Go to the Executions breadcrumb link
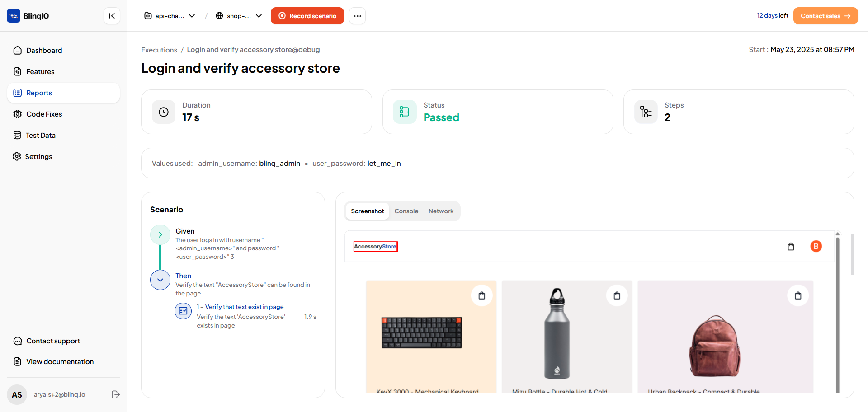This screenshot has width=868, height=412. [x=159, y=50]
